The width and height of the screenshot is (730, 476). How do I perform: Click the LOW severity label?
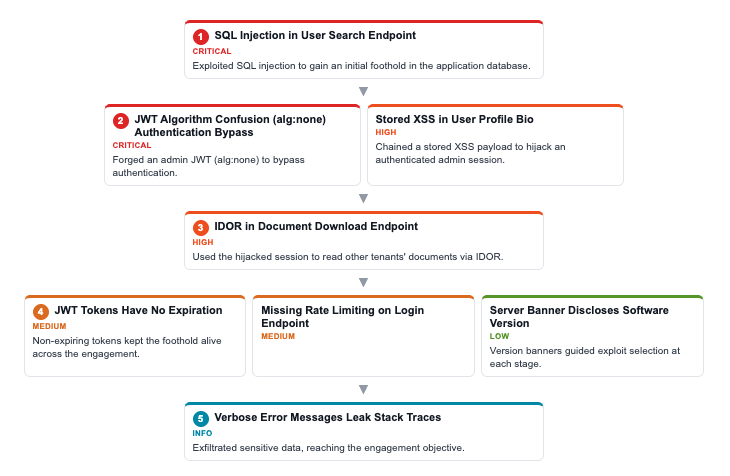[x=499, y=336]
